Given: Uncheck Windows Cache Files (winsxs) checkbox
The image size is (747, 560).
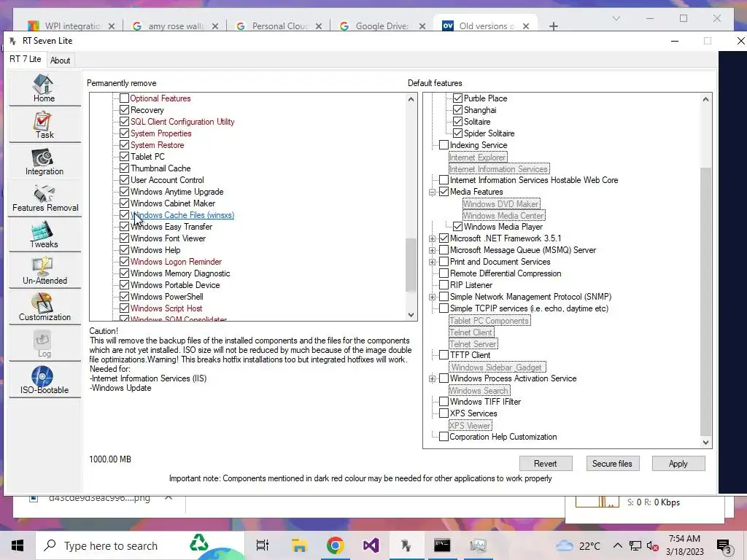Looking at the screenshot, I should tap(124, 215).
